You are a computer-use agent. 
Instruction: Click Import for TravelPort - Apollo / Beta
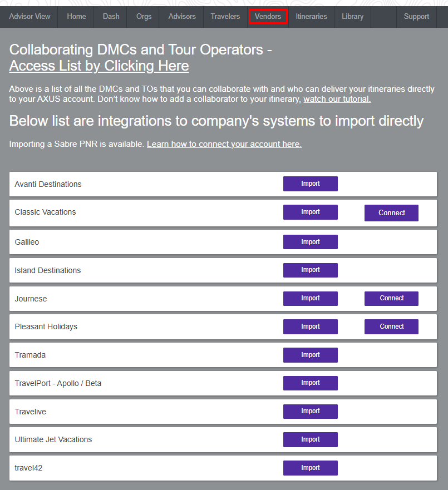(x=310, y=383)
